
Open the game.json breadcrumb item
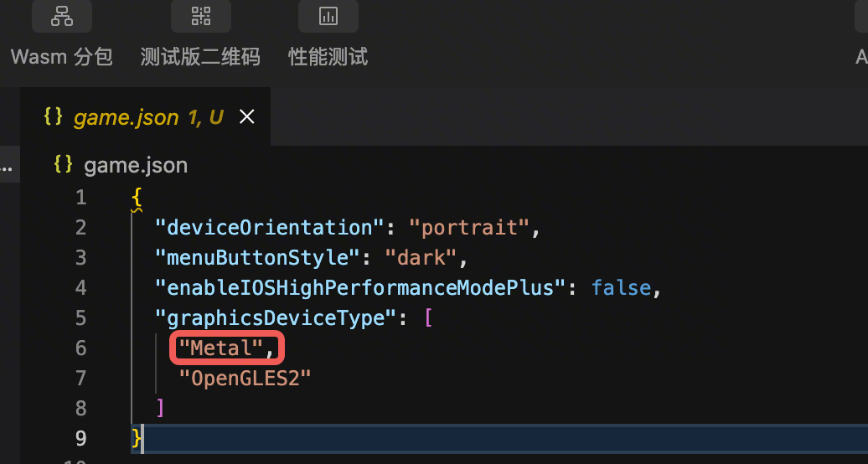136,165
